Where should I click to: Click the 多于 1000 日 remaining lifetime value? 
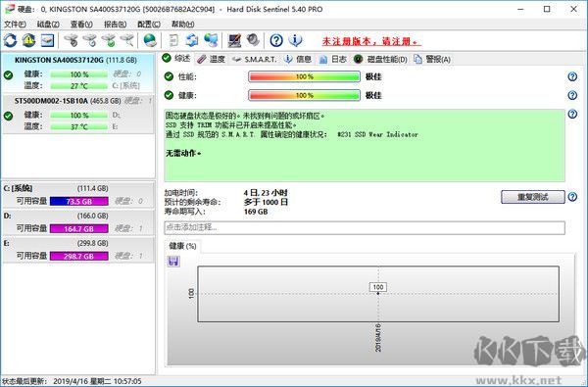pos(266,203)
